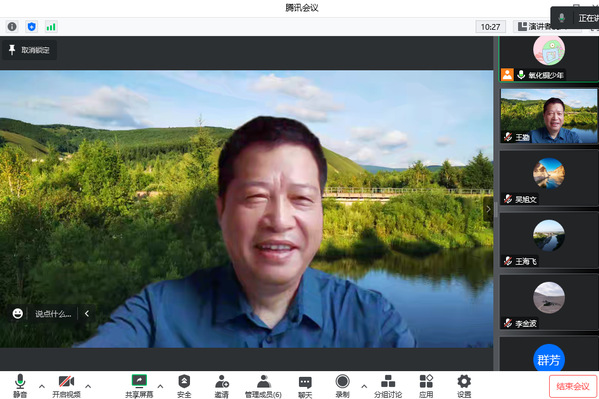Open the 聊天 chat panel

click(x=305, y=385)
